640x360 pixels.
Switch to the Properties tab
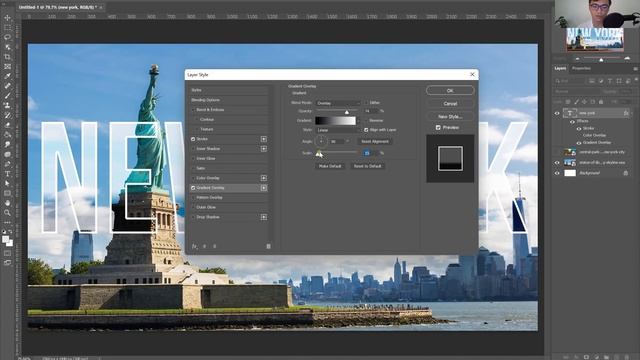pos(581,69)
